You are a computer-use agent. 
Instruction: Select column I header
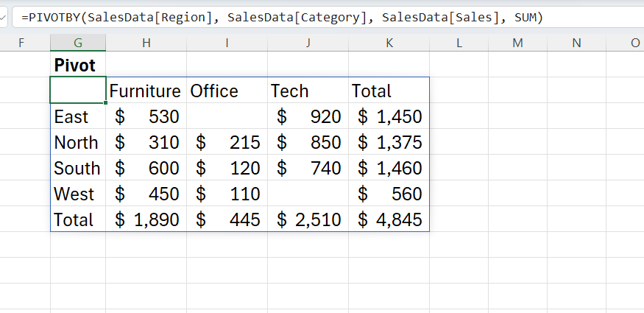(227, 43)
